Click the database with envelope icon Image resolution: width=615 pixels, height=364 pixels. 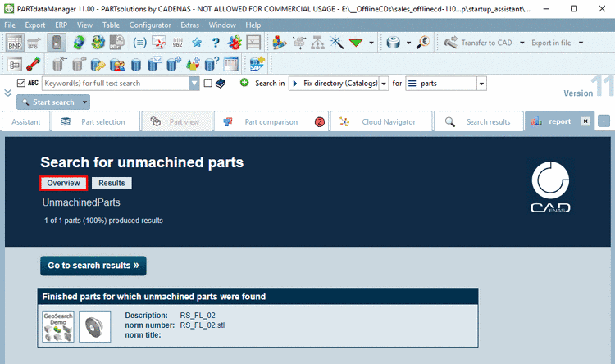[x=155, y=64]
